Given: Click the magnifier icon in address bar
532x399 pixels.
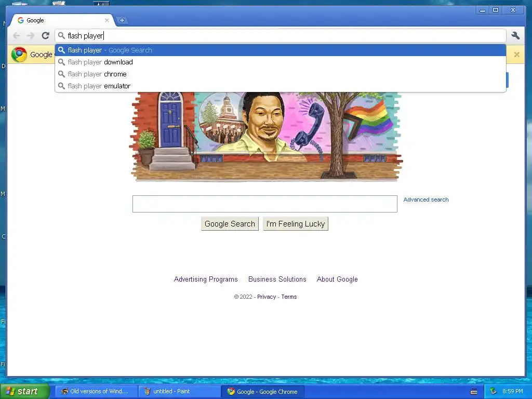Looking at the screenshot, I should pos(61,36).
